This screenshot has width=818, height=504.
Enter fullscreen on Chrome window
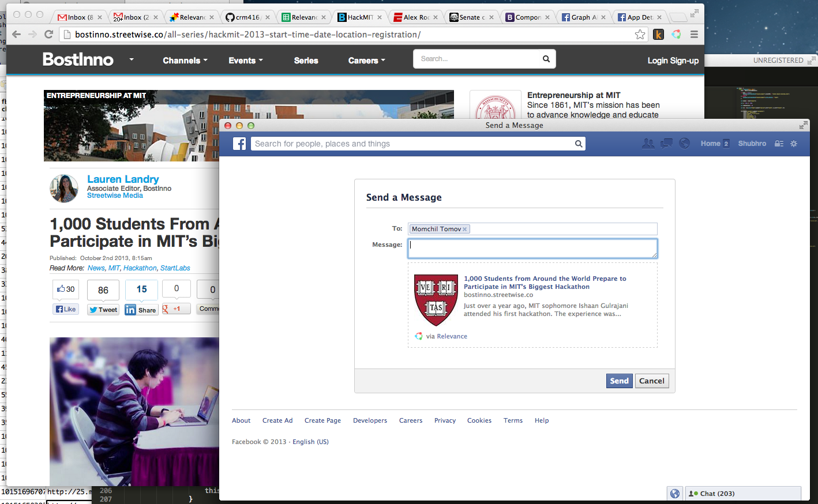(695, 13)
